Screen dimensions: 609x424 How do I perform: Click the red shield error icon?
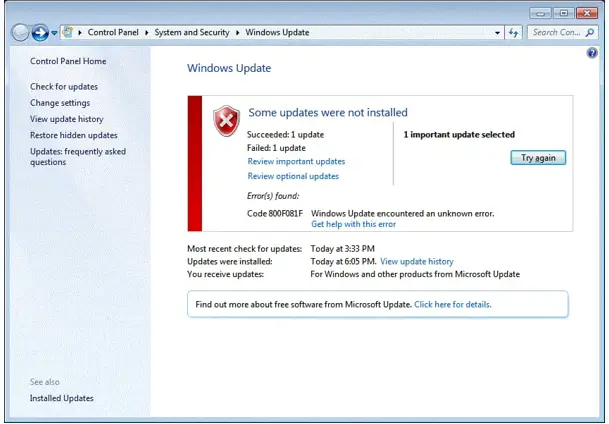[x=226, y=121]
